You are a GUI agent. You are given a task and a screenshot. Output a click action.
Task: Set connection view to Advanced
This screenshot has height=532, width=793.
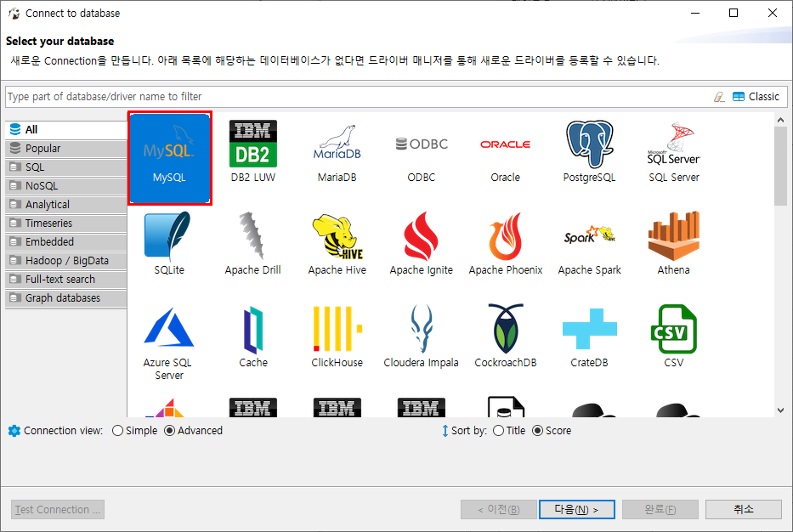point(193,431)
